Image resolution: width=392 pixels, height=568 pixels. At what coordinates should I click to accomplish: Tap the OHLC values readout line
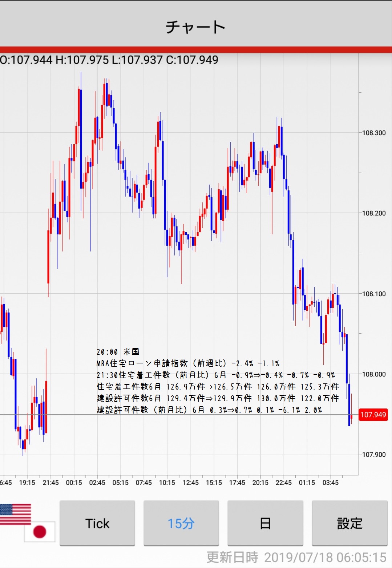coord(109,60)
